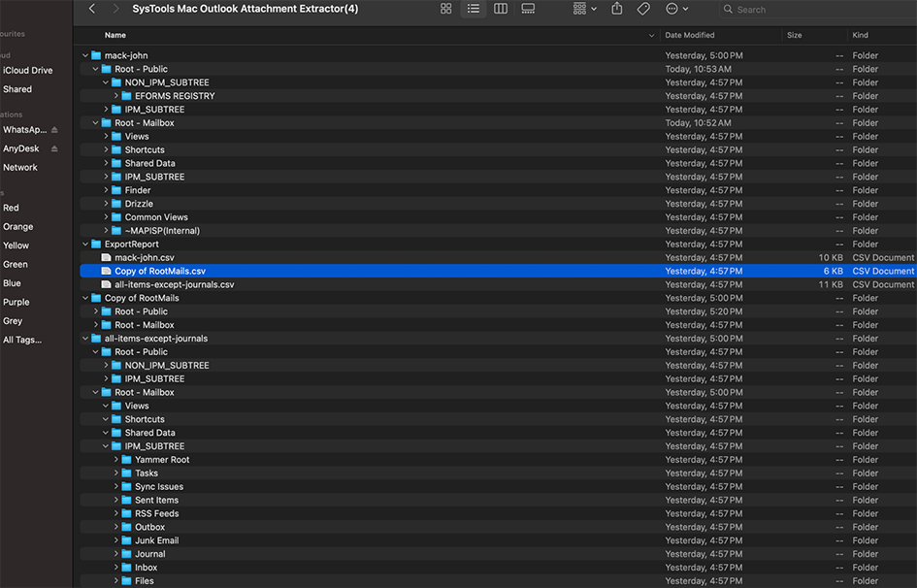Switch to icon view in toolbar
This screenshot has height=588, width=917.
point(446,9)
